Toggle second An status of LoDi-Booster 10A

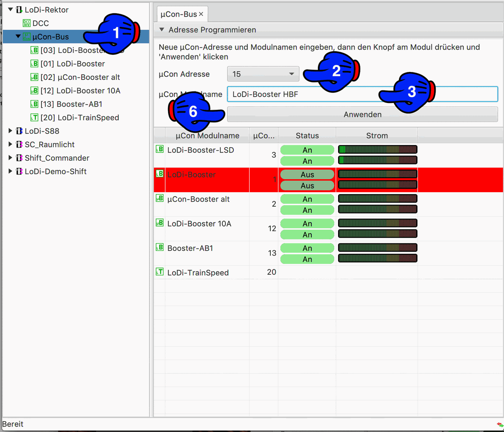coord(307,234)
